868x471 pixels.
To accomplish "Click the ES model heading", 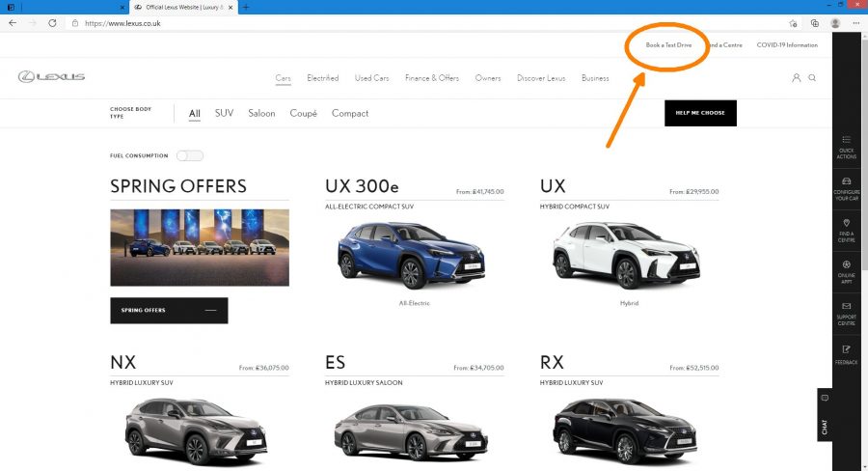I will (x=335, y=362).
